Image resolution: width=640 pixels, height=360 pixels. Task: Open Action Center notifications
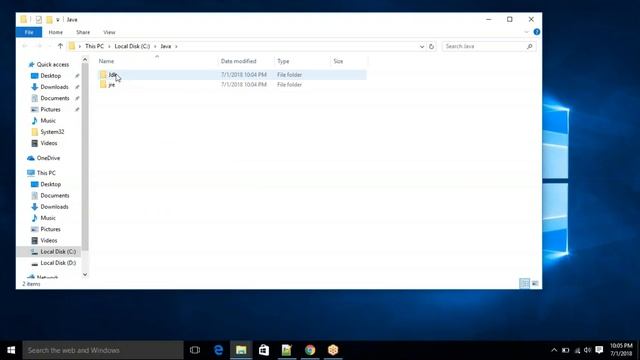(x=599, y=350)
